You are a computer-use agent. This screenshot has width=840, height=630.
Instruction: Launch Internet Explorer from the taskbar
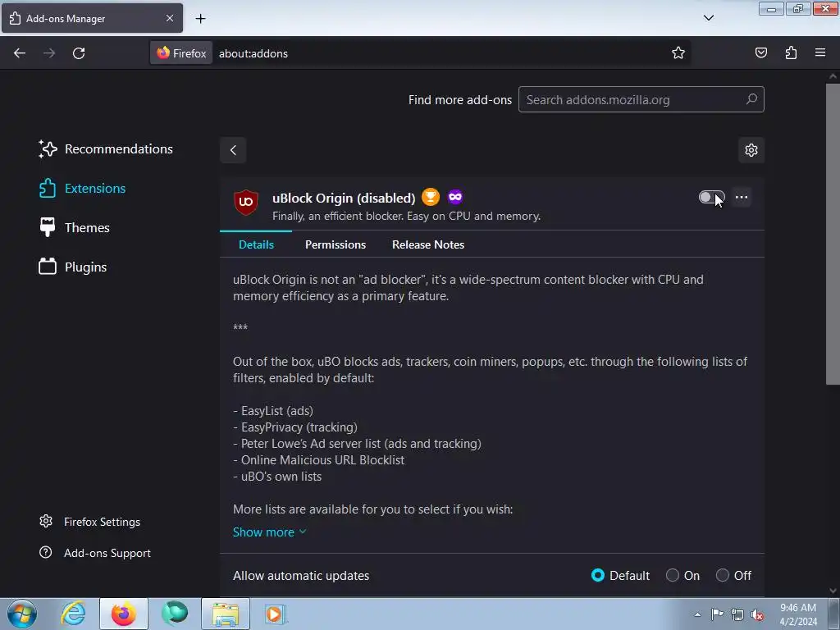coord(73,614)
